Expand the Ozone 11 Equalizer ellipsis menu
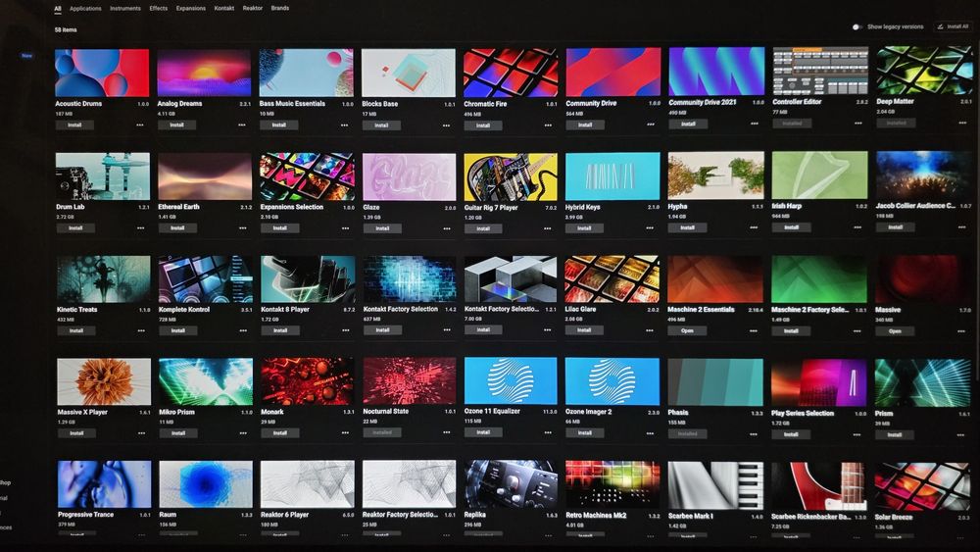This screenshot has width=980, height=552. coord(548,432)
